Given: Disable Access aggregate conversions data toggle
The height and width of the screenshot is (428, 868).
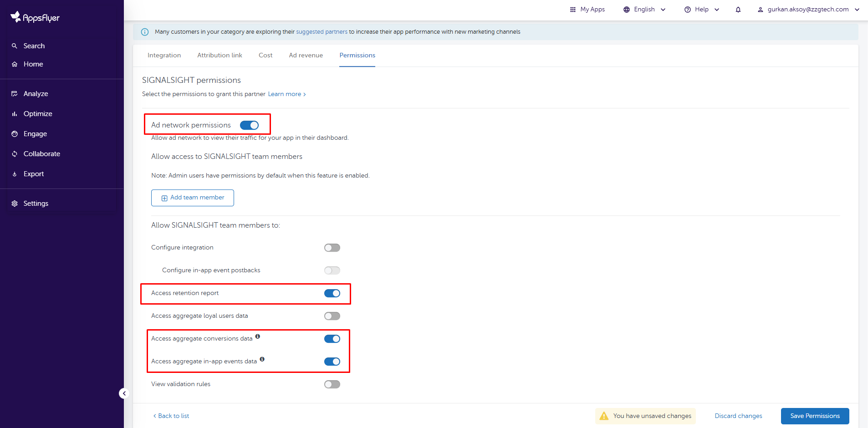Looking at the screenshot, I should 332,339.
